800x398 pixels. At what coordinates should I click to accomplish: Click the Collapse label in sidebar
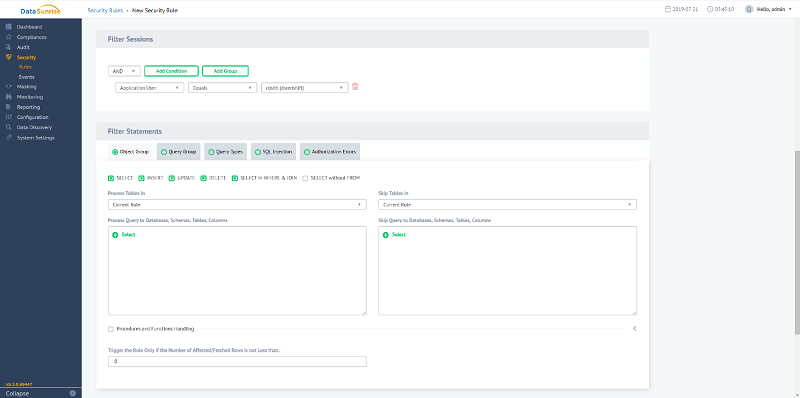pyautogui.click(x=17, y=393)
